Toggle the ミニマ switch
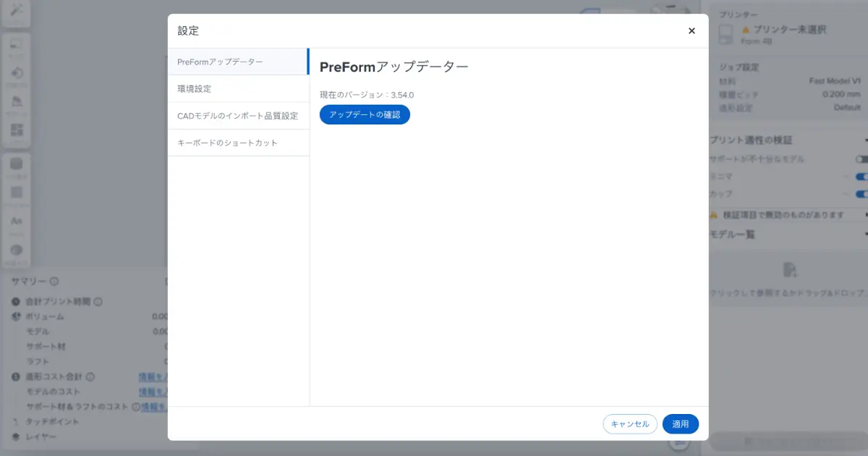868x456 pixels. coord(861,177)
